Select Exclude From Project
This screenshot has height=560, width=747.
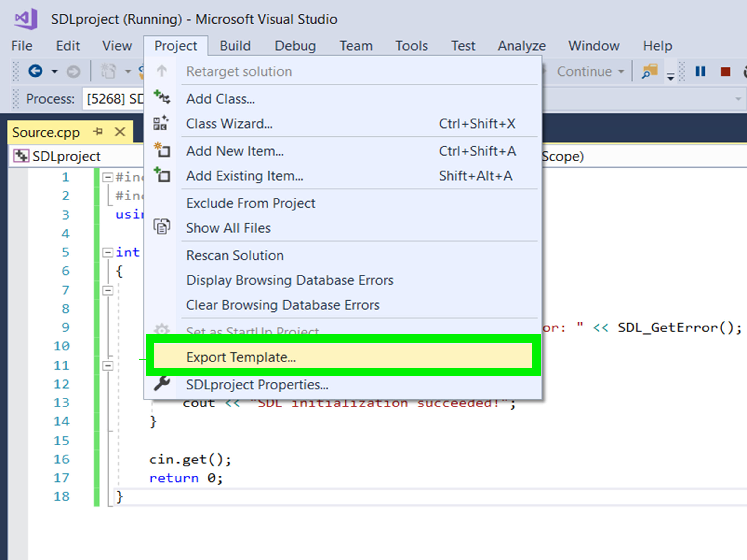(343, 203)
